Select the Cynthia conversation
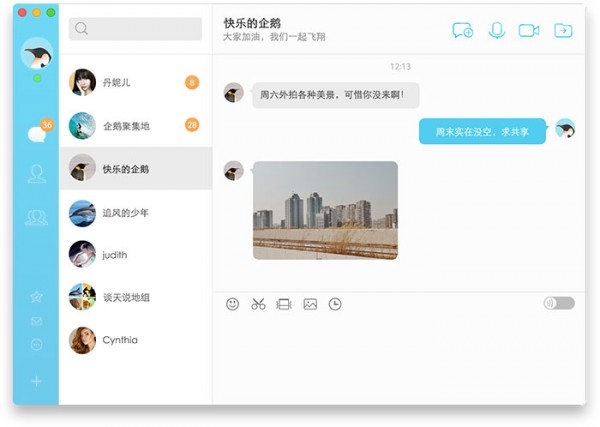Viewport: 600px width, 427px height. (135, 340)
